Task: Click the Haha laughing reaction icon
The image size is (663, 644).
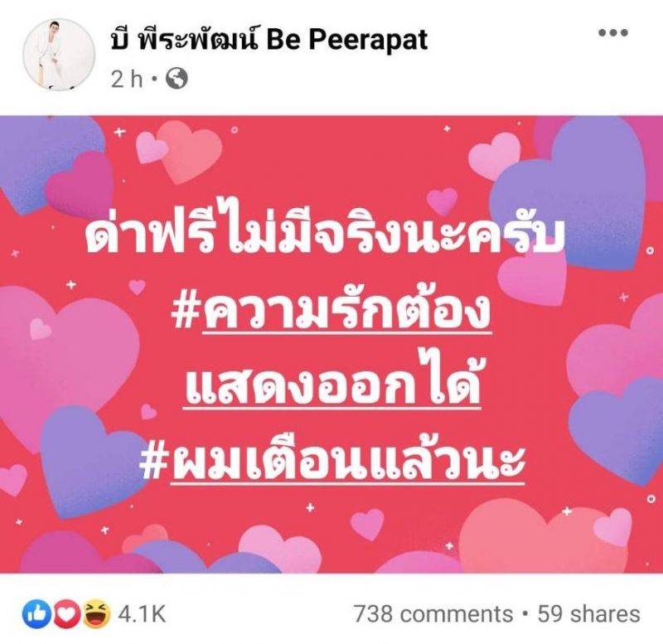Action: [96, 614]
